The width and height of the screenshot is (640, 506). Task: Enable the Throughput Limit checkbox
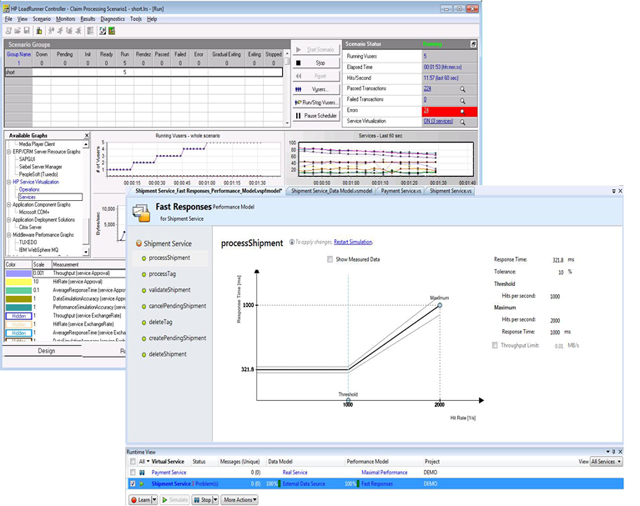coord(495,345)
